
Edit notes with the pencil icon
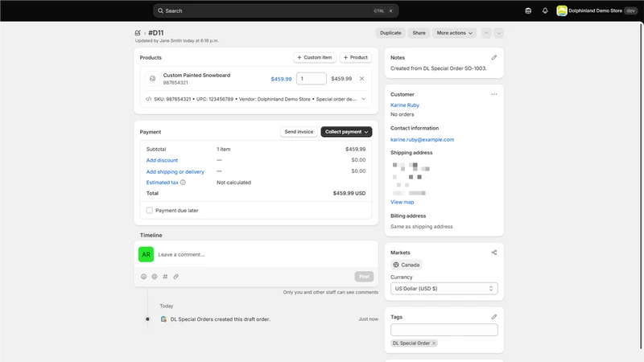(494, 58)
